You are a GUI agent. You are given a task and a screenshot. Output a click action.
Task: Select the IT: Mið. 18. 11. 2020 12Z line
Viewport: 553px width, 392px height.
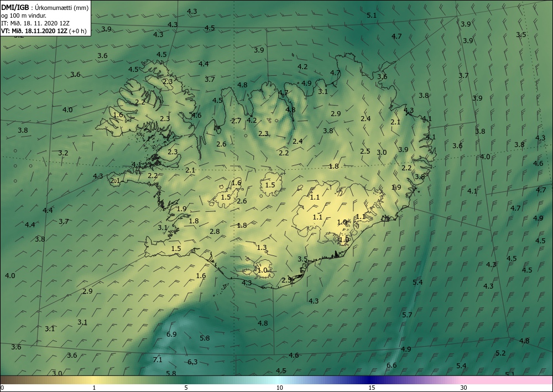click(x=35, y=23)
